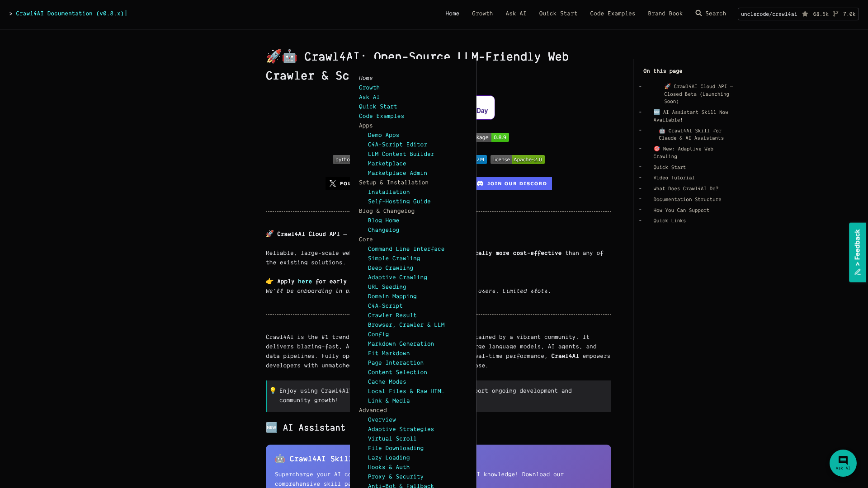Open Self-Hosting Guide sidebar link
This screenshot has width=868, height=488.
pos(399,202)
